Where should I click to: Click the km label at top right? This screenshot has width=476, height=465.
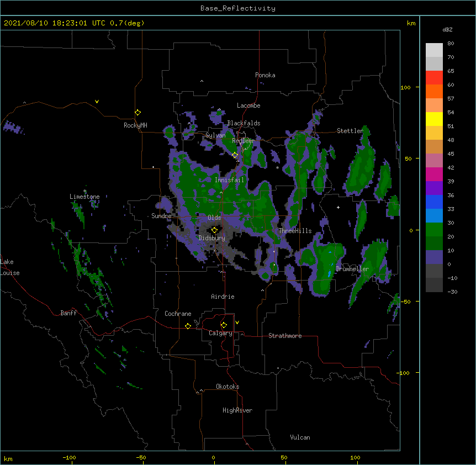[411, 23]
